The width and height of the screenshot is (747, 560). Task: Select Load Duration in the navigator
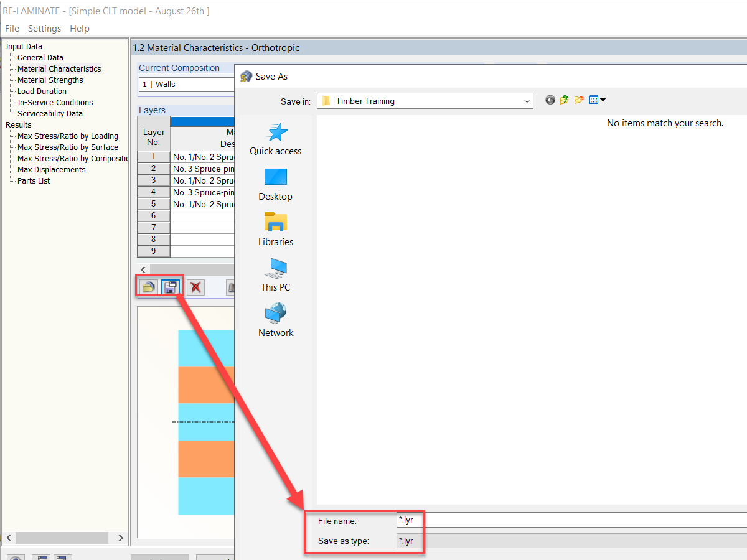(x=42, y=91)
